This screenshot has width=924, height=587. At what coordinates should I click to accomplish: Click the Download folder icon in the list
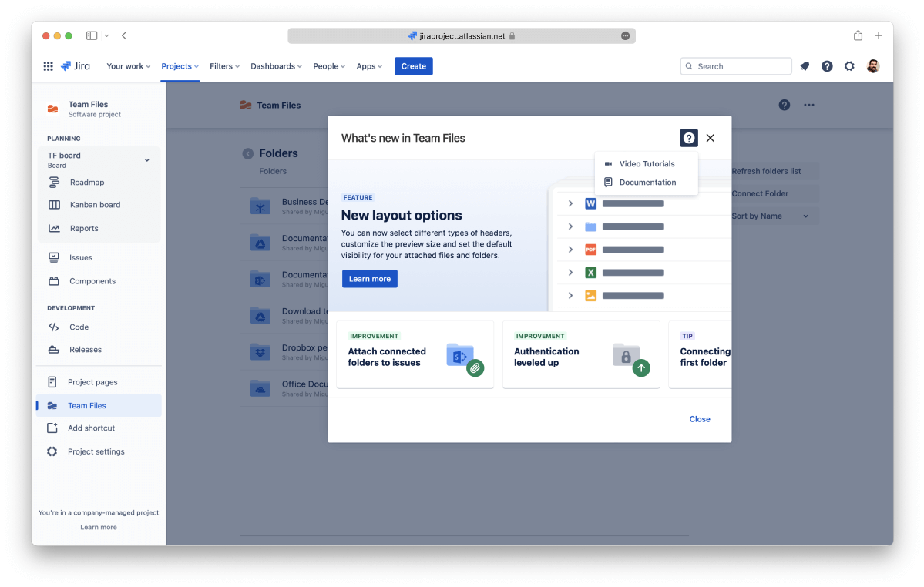(260, 316)
